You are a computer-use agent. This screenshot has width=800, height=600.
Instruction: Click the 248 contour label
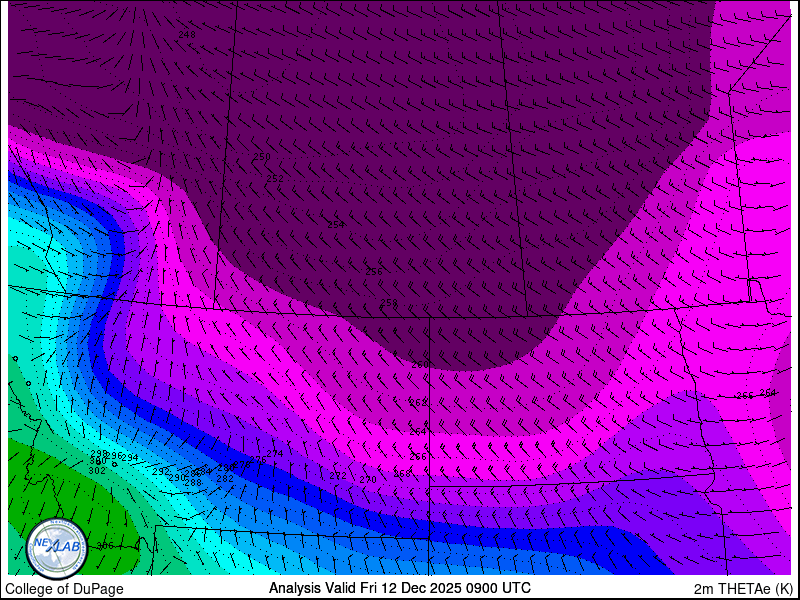(x=187, y=35)
